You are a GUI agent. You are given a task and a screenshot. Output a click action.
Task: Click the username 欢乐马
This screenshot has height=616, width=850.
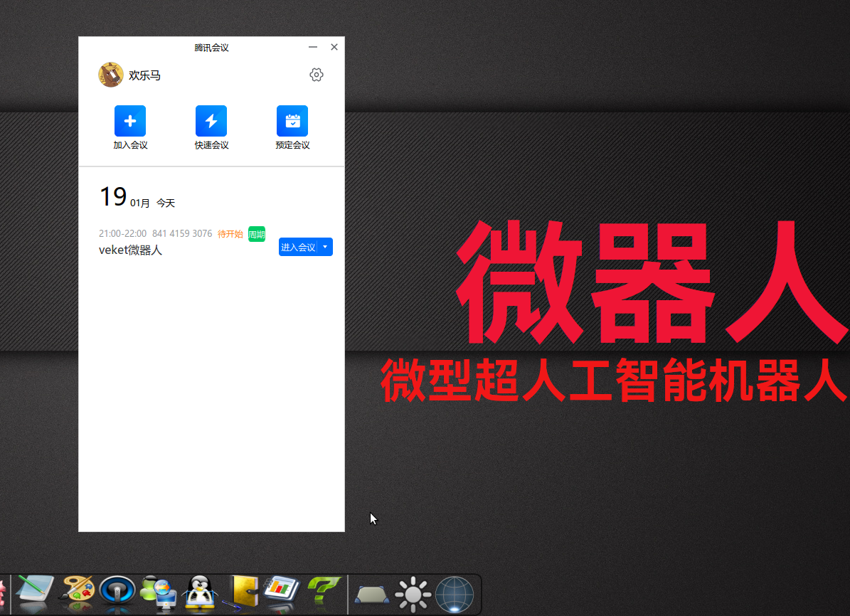coord(144,75)
